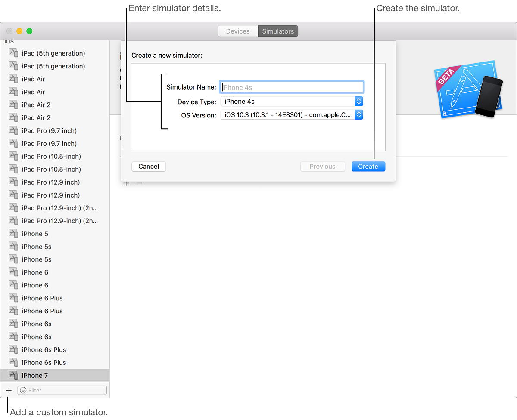Open the OS Version dropdown
Viewport: 517px width, 420px height.
292,115
